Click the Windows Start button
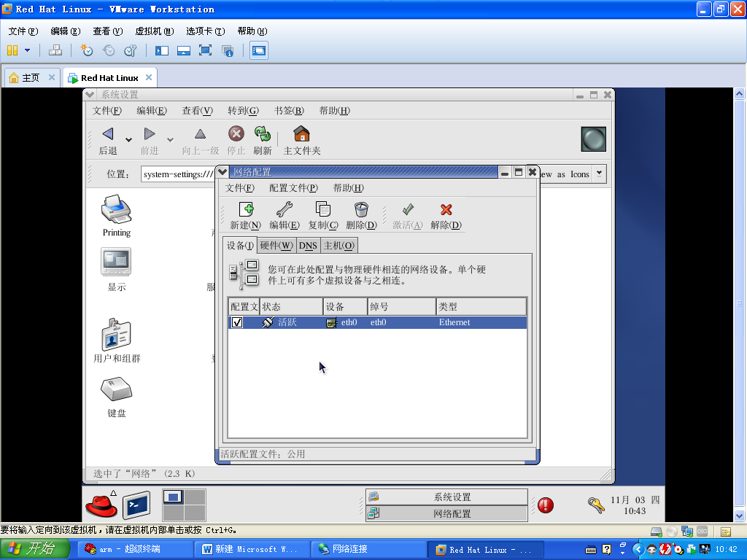 35,548
